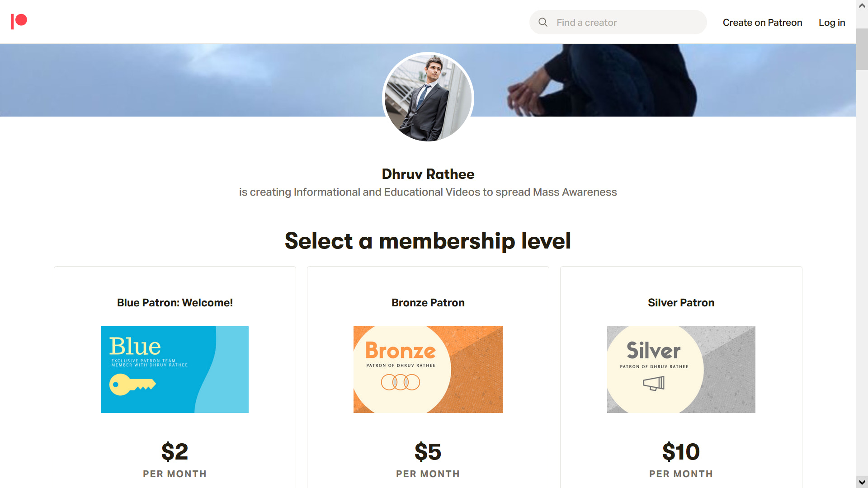The image size is (868, 488).
Task: Select the Bronze Patron title
Action: point(428,303)
